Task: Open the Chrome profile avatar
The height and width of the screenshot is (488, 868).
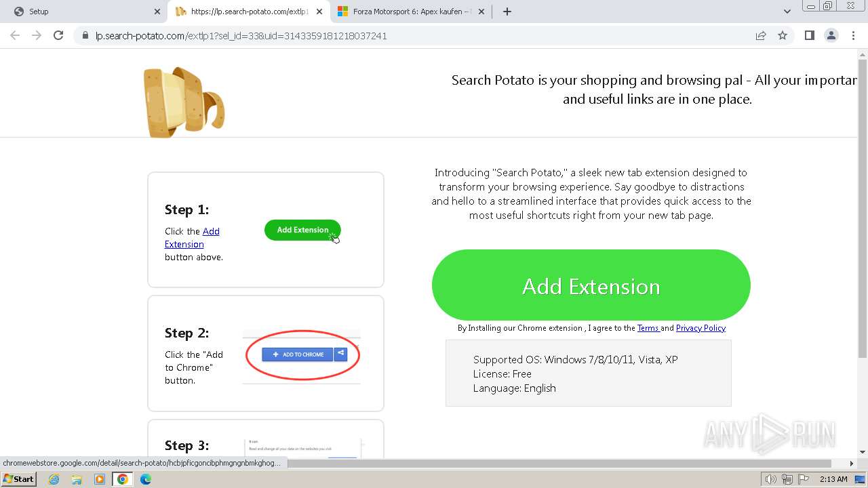Action: 831,35
